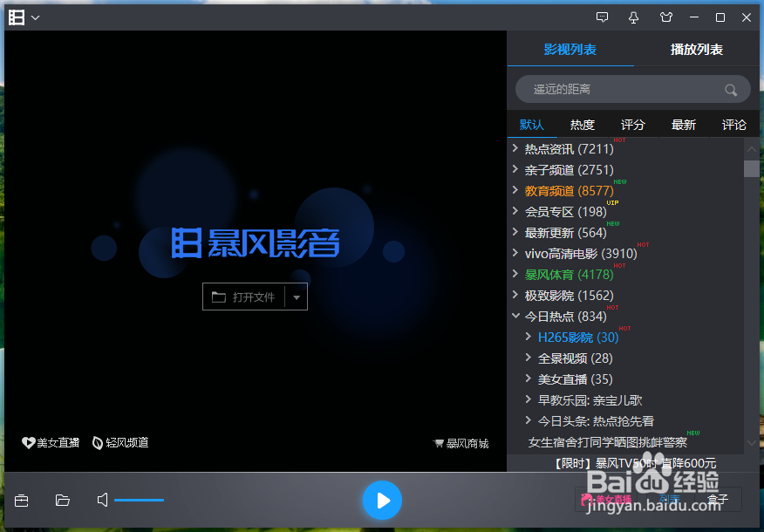Screen dimensions: 764x532
Task: Open the toolbox icon in bottom bar
Action: [x=22, y=501]
